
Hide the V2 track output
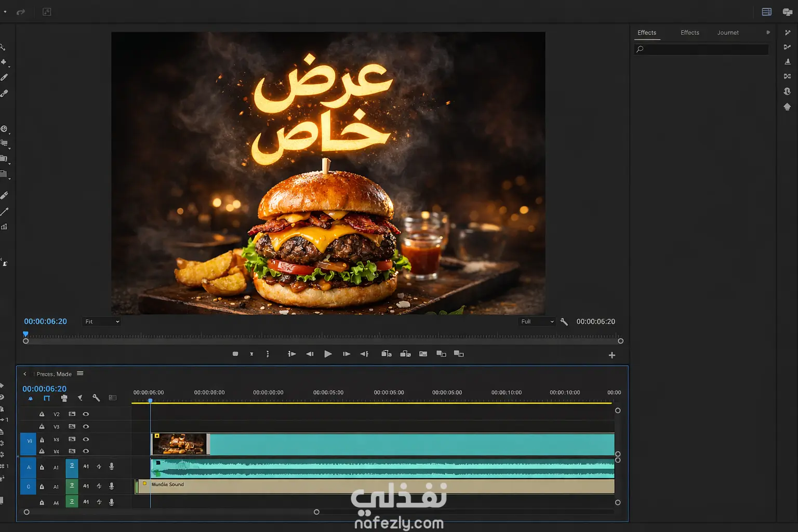click(x=86, y=414)
